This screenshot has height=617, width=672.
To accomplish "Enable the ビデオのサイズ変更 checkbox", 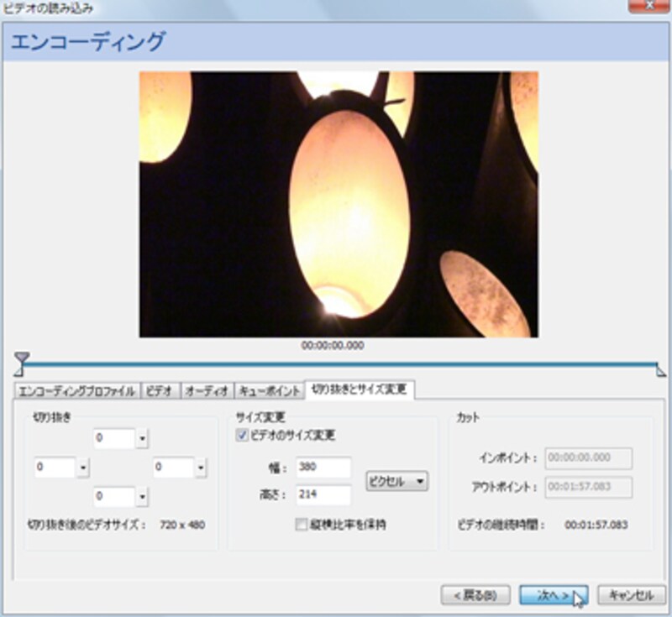I will pyautogui.click(x=244, y=435).
